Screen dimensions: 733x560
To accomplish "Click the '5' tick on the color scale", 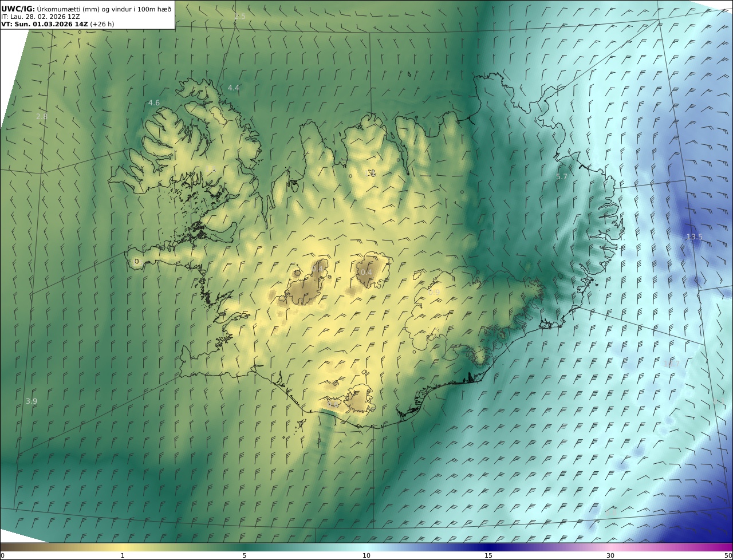I will click(x=245, y=555).
